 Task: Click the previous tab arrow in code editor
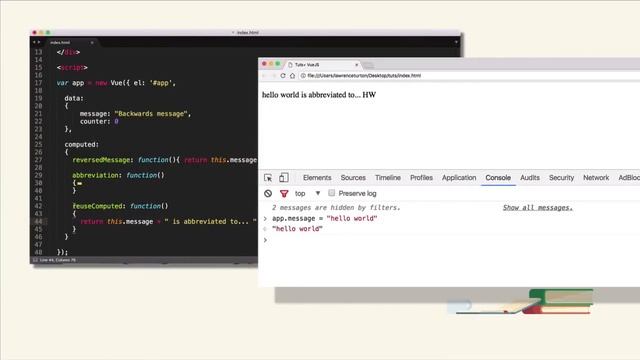pos(34,42)
